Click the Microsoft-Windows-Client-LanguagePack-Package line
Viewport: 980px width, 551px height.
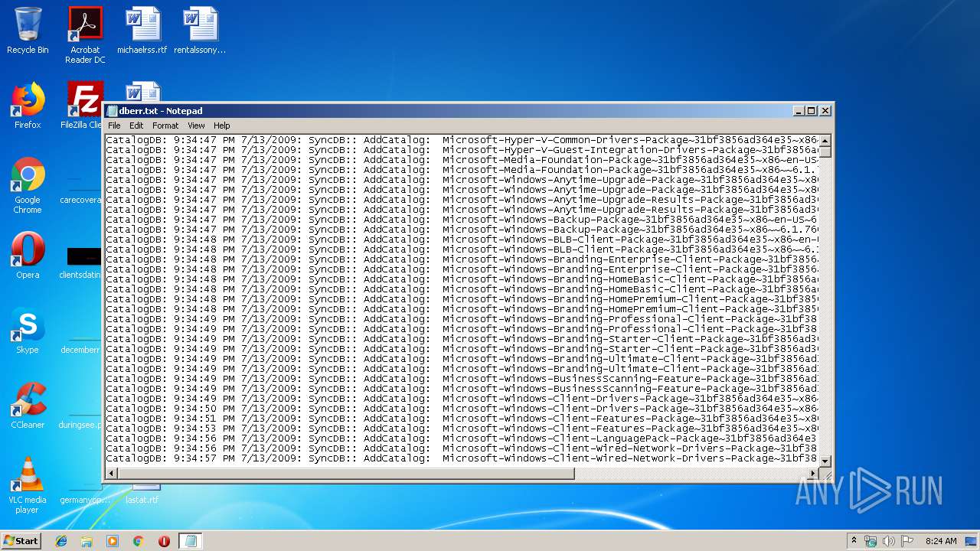tap(462, 439)
